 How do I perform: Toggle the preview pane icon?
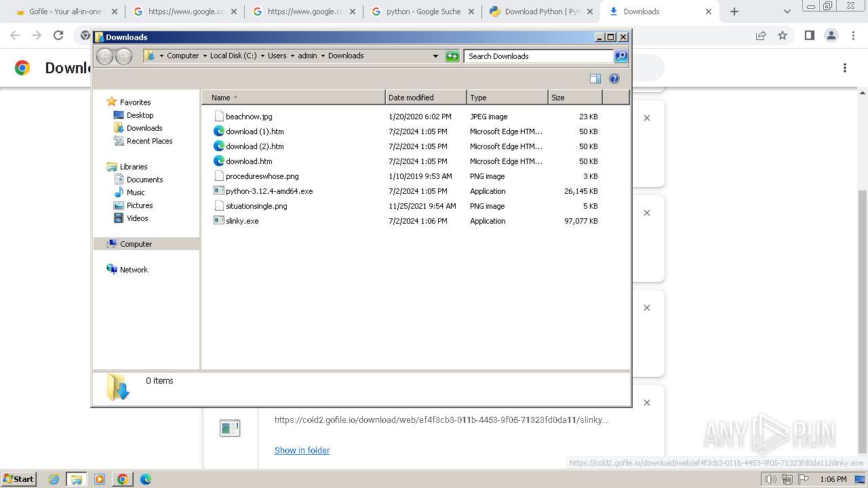pyautogui.click(x=595, y=79)
